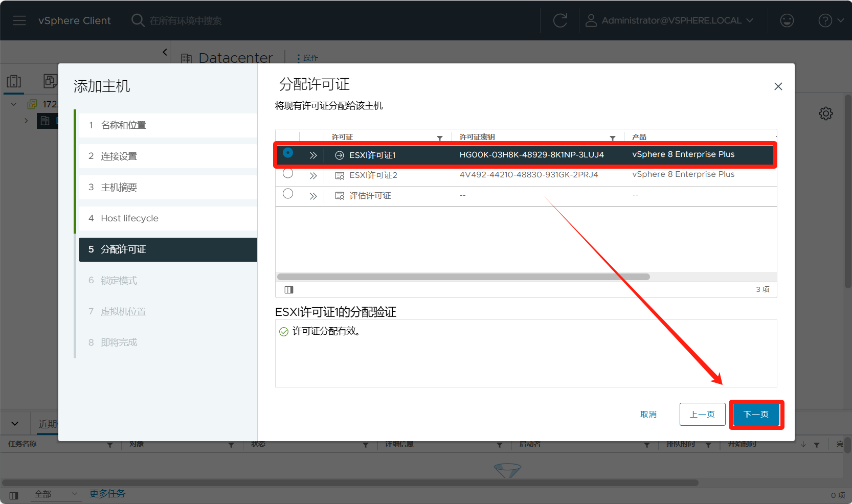This screenshot has width=852, height=504.
Task: Select the ESXI许可证2 radio button
Action: (x=288, y=174)
